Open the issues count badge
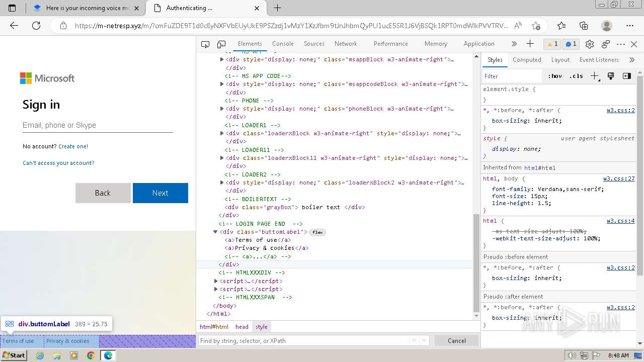The width and height of the screenshot is (644, 362). (571, 44)
